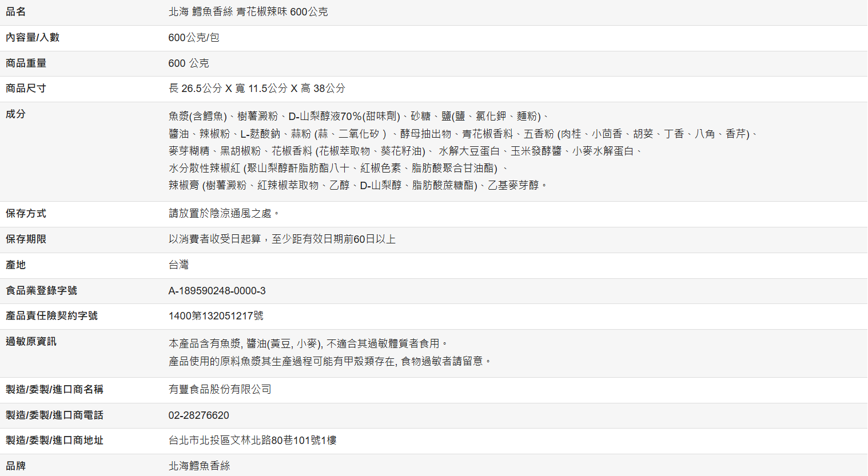
Task: Select the 600公克/包 content value
Action: 193,38
